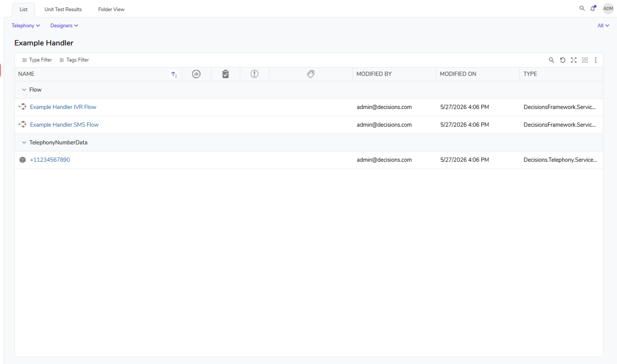
Task: Open the global search icon in top bar
Action: click(582, 8)
